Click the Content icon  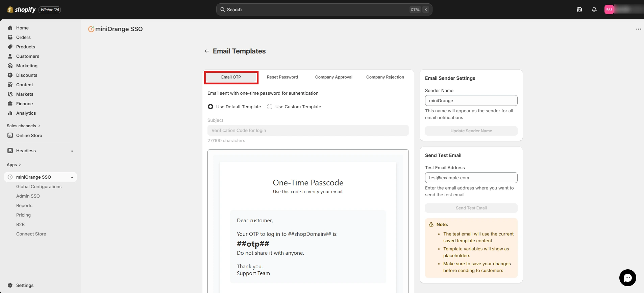10,85
